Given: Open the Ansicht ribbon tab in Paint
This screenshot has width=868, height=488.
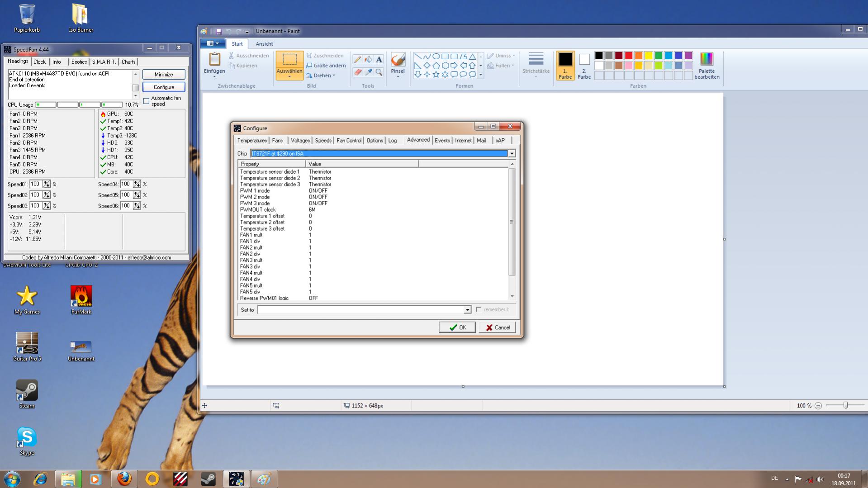Looking at the screenshot, I should (264, 44).
